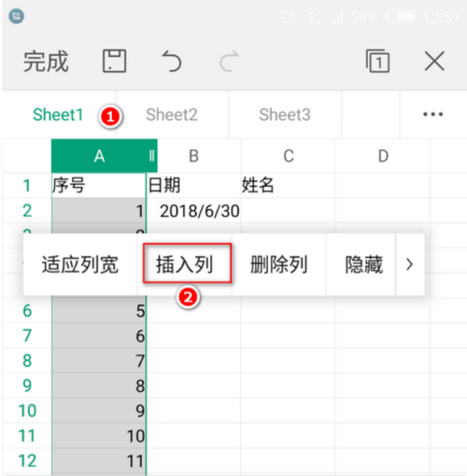Select cell A8 with value 7
Viewport: 467px width, 476px height.
coord(99,360)
